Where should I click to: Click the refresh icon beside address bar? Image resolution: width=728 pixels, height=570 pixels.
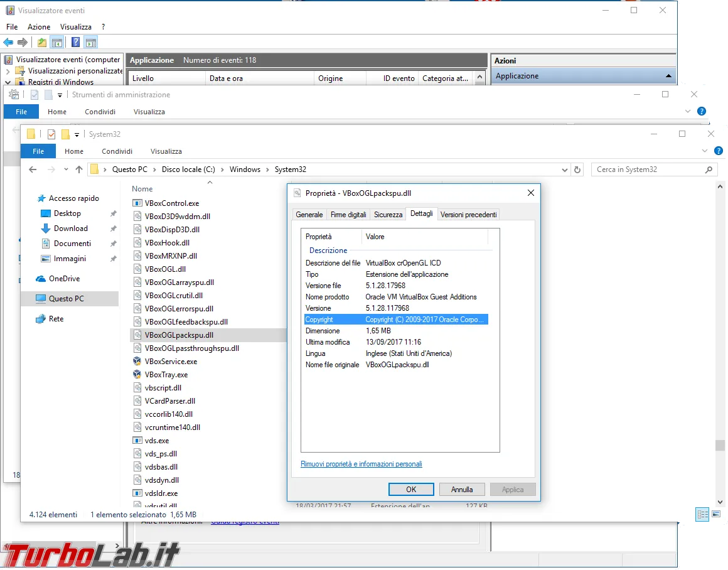click(578, 169)
